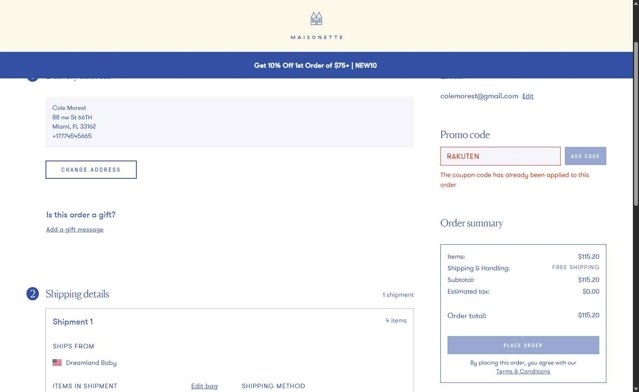This screenshot has height=392, width=639.
Task: Click the SHIPPING METHOD label
Action: [273, 386]
